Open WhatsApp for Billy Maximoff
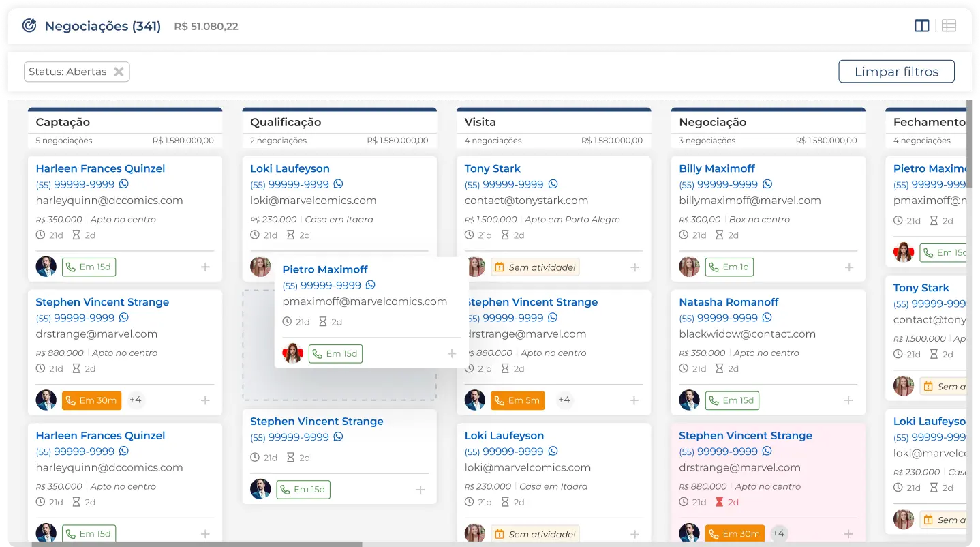 tap(767, 184)
